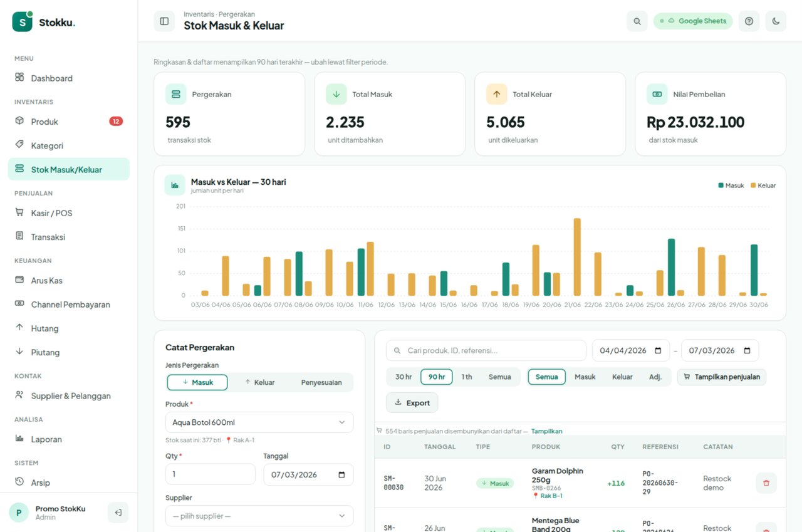
Task: Click the Stokku logo icon
Action: [x=23, y=21]
